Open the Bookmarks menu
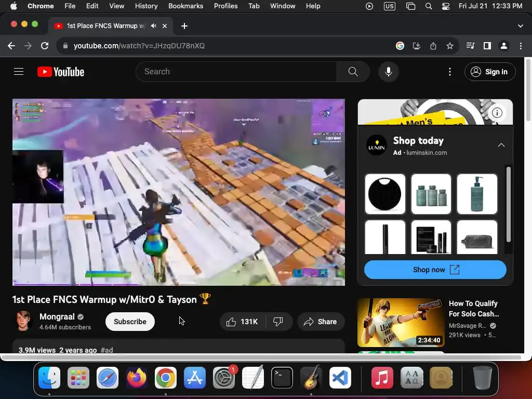 coord(185,6)
